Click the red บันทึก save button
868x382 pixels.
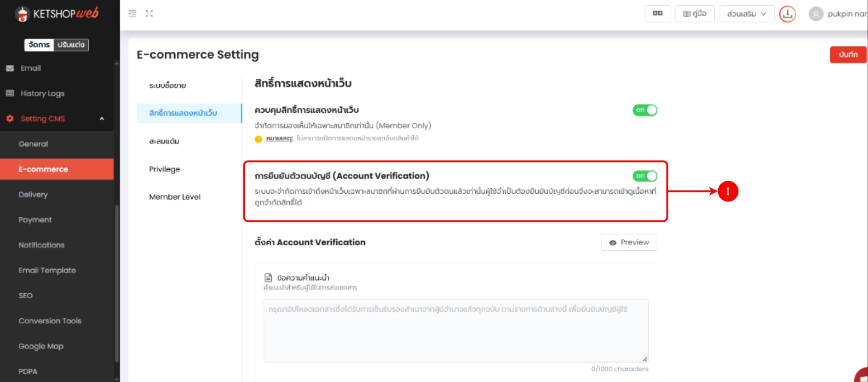click(x=848, y=54)
